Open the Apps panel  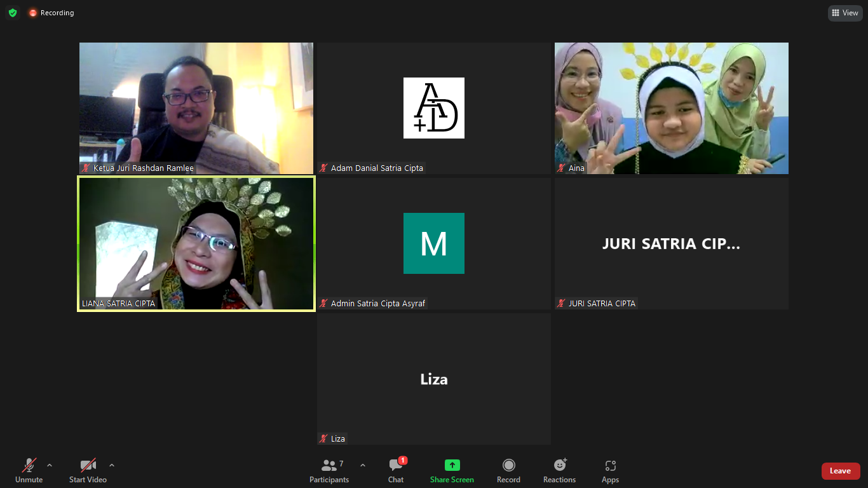point(610,471)
